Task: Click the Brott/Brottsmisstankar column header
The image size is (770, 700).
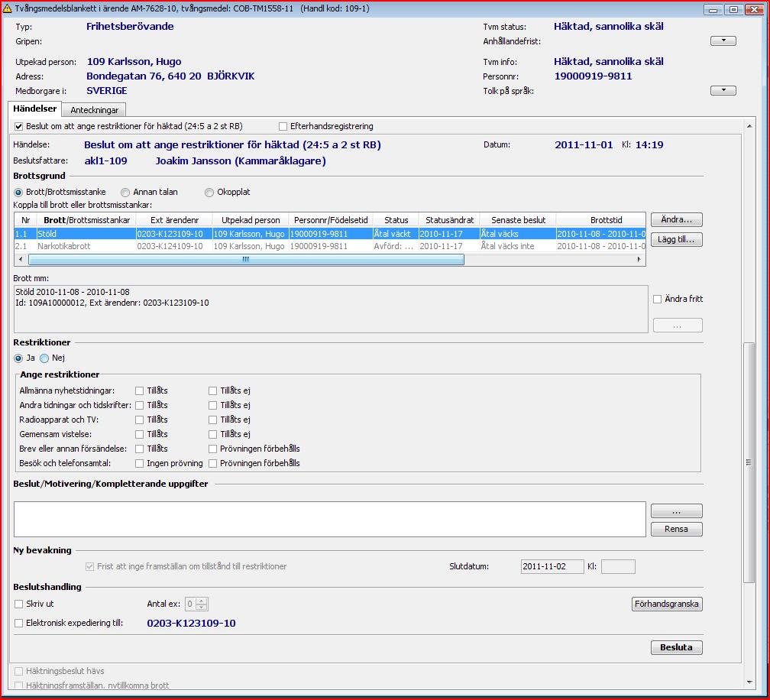Action: click(86, 220)
